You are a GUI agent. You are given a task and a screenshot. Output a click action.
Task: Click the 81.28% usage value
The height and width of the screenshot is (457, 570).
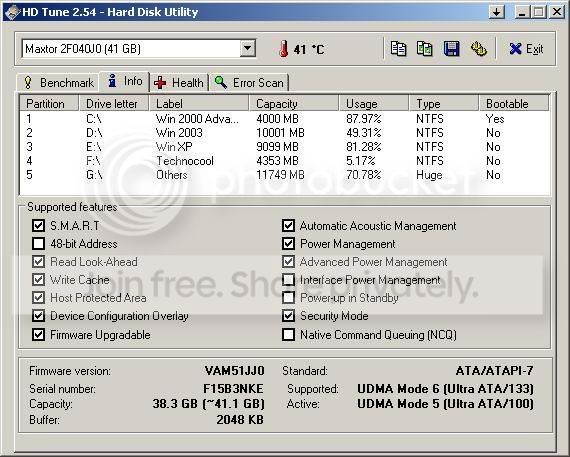364,147
